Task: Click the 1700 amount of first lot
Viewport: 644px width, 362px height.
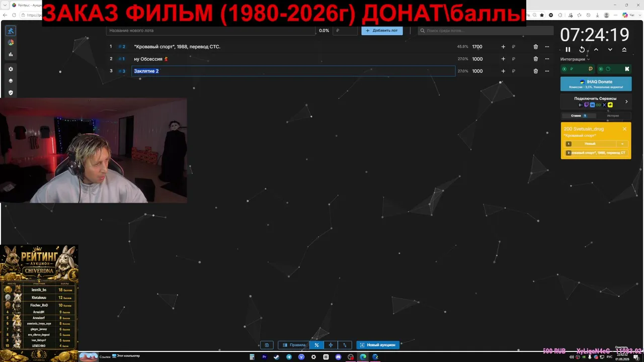Action: [477, 47]
